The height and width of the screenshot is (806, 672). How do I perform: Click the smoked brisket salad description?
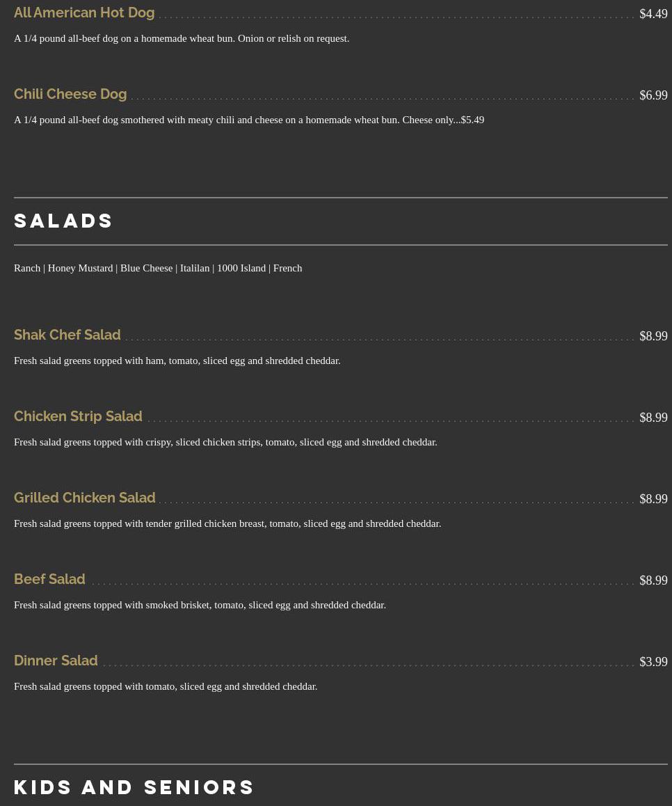point(200,605)
